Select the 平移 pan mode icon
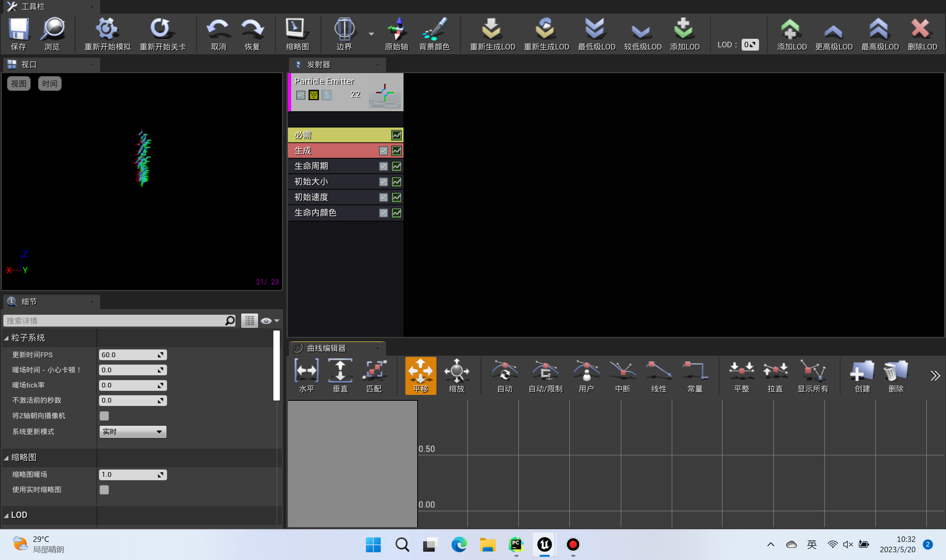This screenshot has height=560, width=946. 420,375
